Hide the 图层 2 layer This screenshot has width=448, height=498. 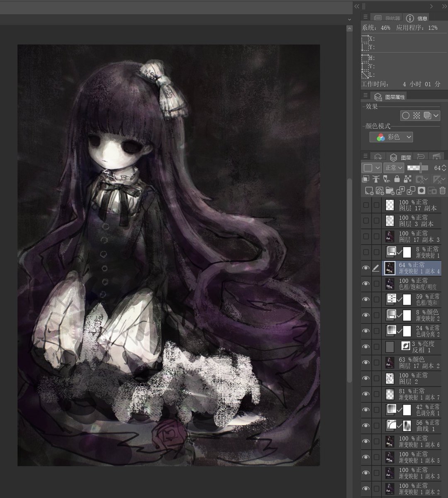tap(365, 378)
